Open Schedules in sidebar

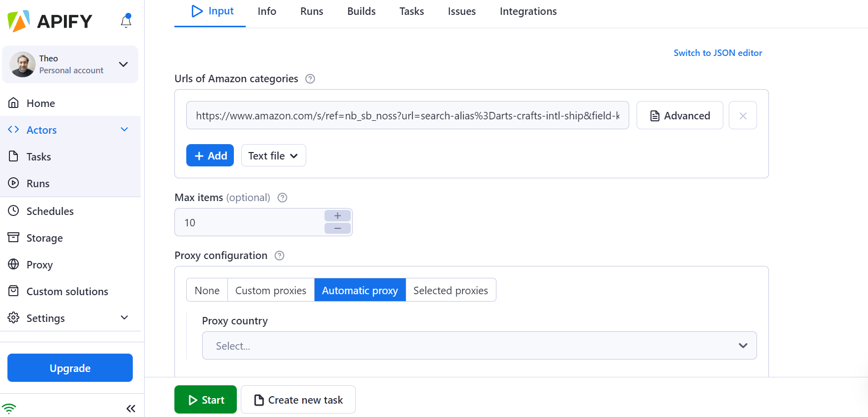click(x=70, y=211)
